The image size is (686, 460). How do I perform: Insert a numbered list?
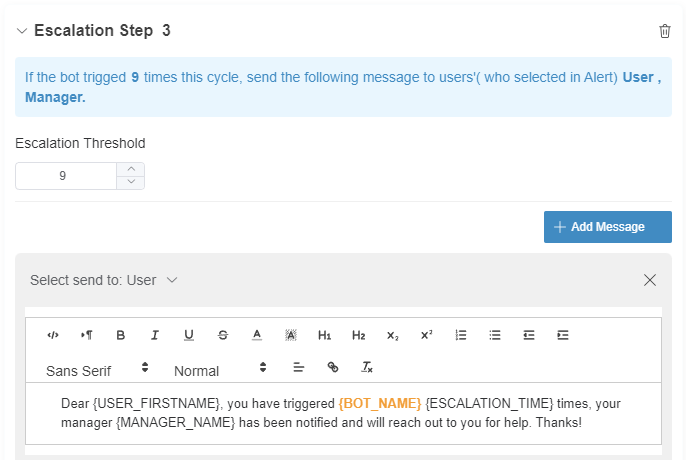[x=461, y=335]
